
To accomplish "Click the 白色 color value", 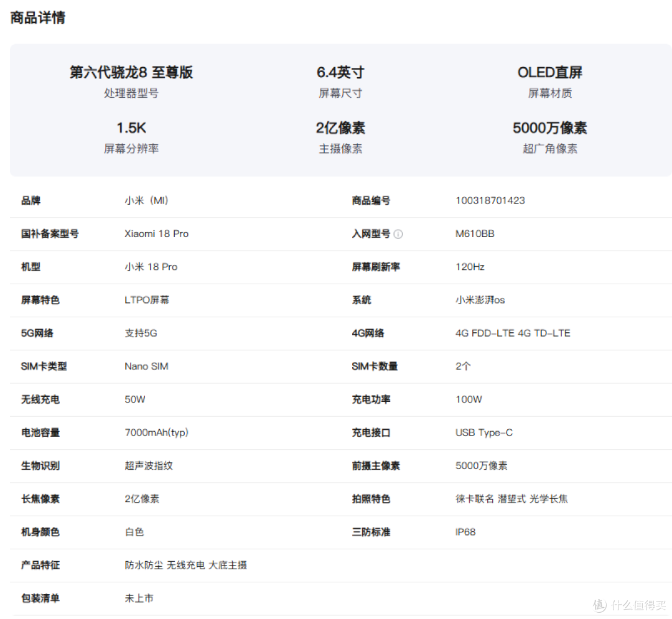I will point(134,532).
